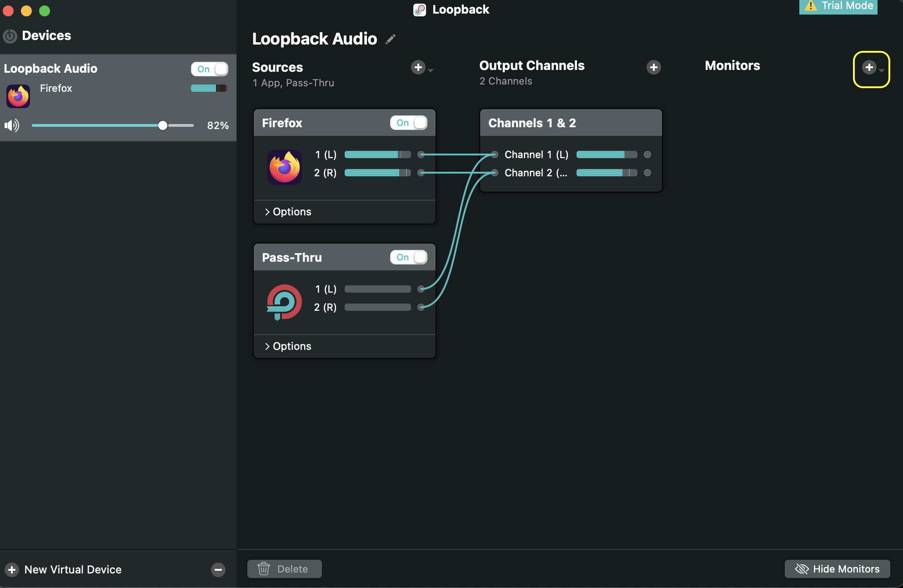Toggle Loopback Audio device switch in sidebar
Viewport: 903px width, 588px height.
tap(209, 69)
